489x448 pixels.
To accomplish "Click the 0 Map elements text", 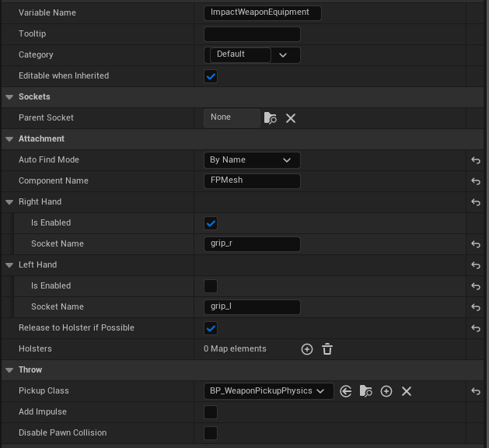I will tap(235, 348).
